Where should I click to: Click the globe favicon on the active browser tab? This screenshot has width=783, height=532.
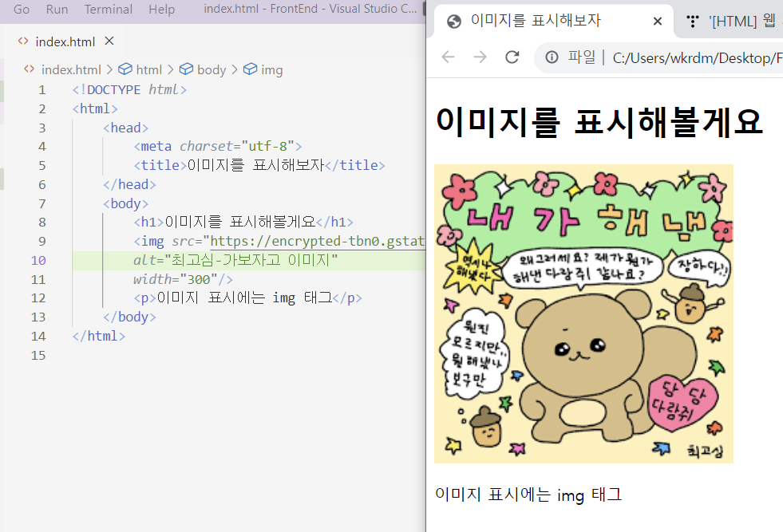pyautogui.click(x=454, y=22)
